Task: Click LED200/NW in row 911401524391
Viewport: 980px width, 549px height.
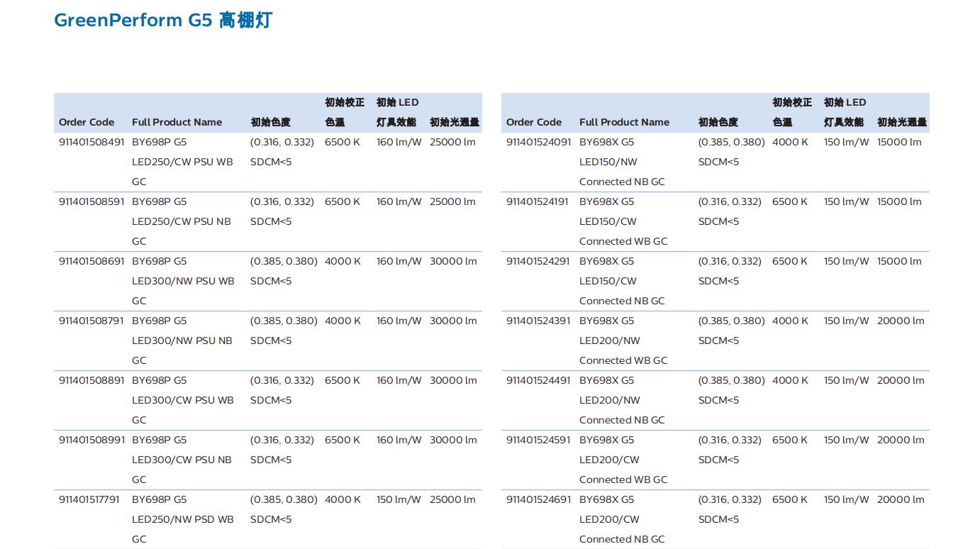Action: point(609,340)
